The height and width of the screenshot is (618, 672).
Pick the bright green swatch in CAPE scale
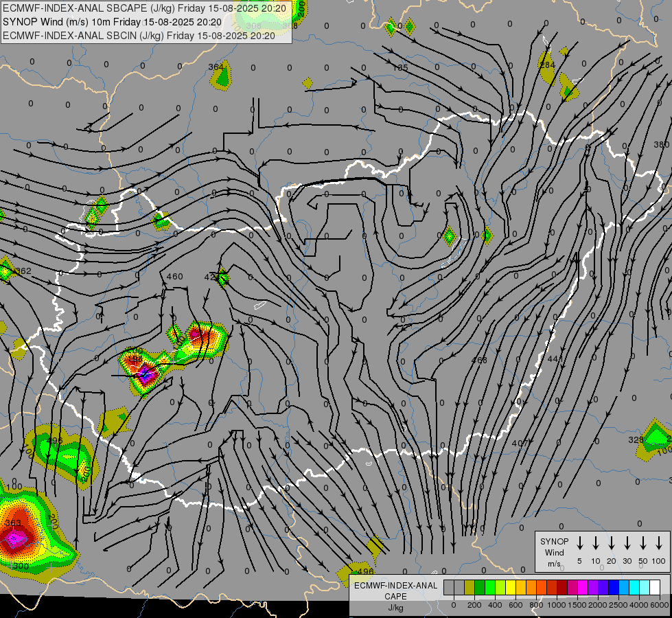coord(490,587)
